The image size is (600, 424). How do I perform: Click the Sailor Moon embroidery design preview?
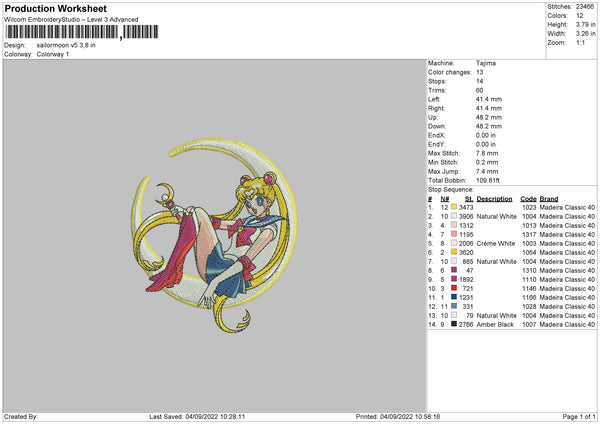click(214, 235)
